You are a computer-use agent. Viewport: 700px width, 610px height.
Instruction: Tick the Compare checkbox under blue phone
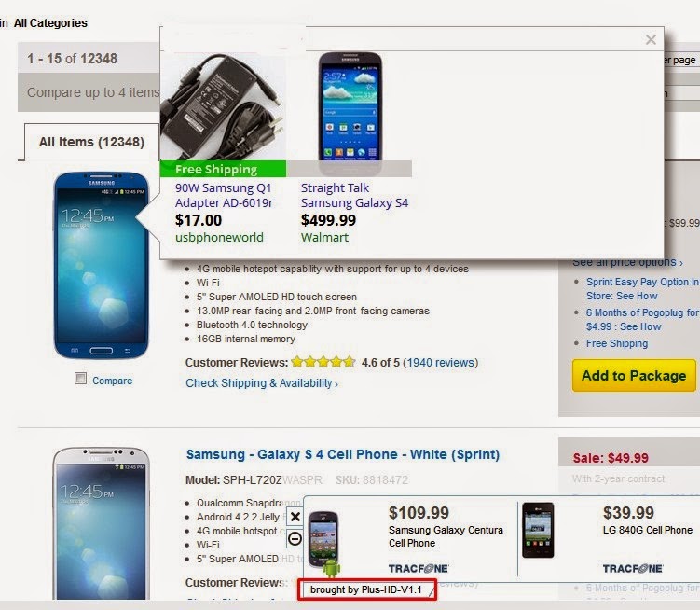tap(80, 379)
